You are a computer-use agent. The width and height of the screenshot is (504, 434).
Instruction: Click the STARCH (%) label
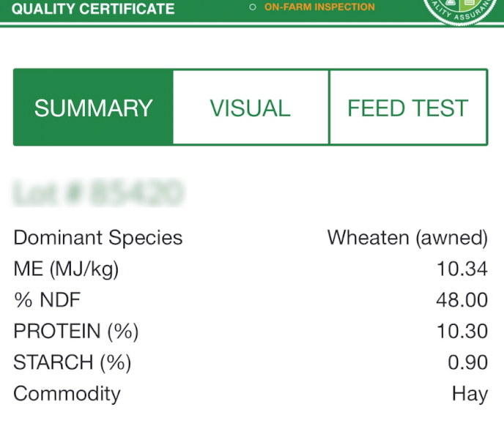pos(72,362)
